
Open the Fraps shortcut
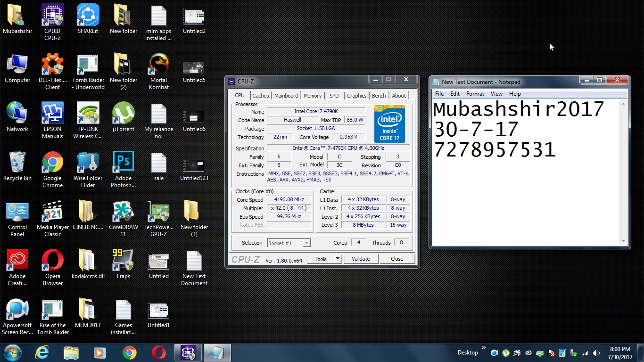point(124,264)
